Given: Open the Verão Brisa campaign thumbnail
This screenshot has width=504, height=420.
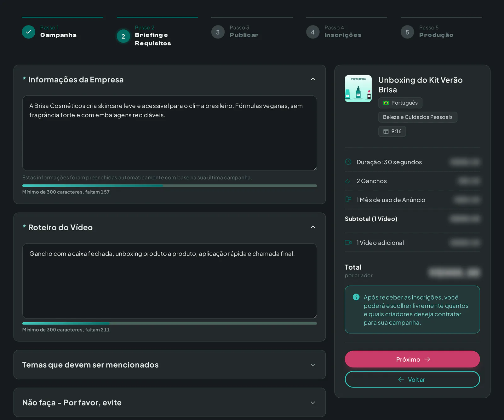Looking at the screenshot, I should 358,89.
